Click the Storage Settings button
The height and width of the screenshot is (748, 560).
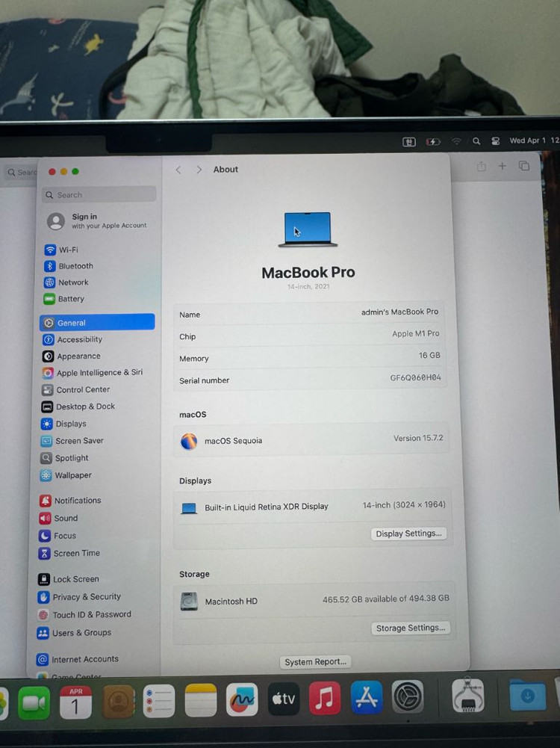411,628
